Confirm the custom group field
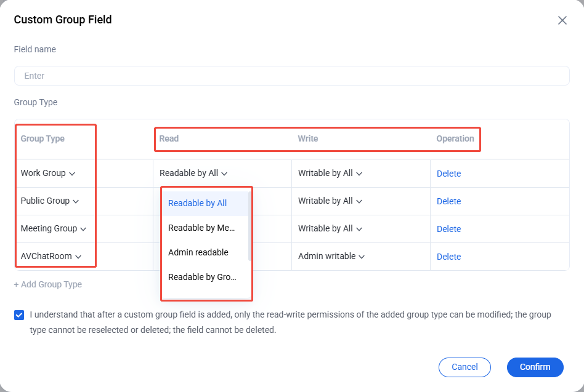The image size is (584, 392). [x=535, y=367]
